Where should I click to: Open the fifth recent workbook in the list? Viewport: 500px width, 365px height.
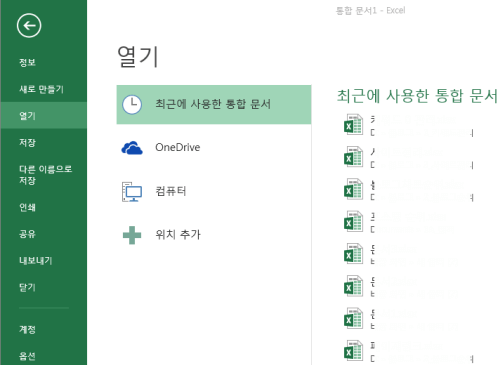[x=408, y=254]
